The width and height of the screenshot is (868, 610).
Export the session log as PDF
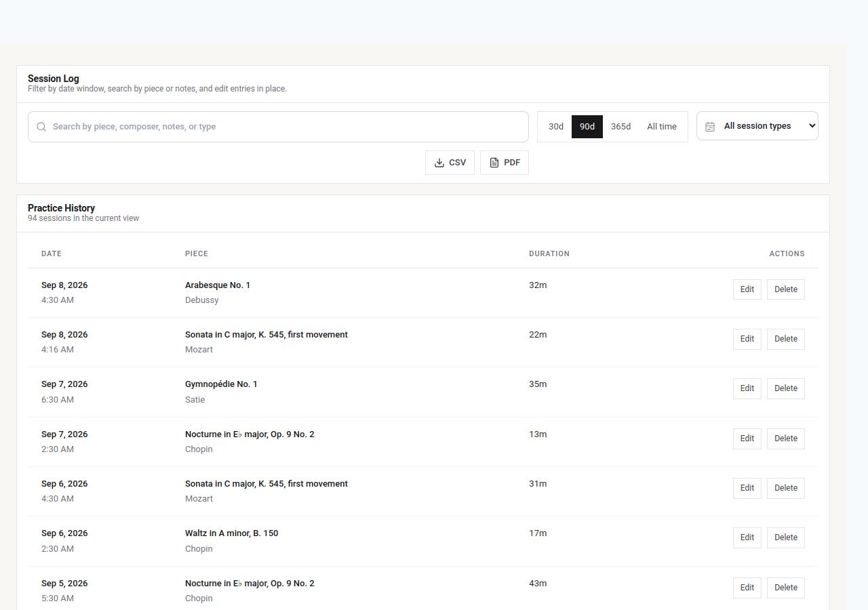coord(505,163)
